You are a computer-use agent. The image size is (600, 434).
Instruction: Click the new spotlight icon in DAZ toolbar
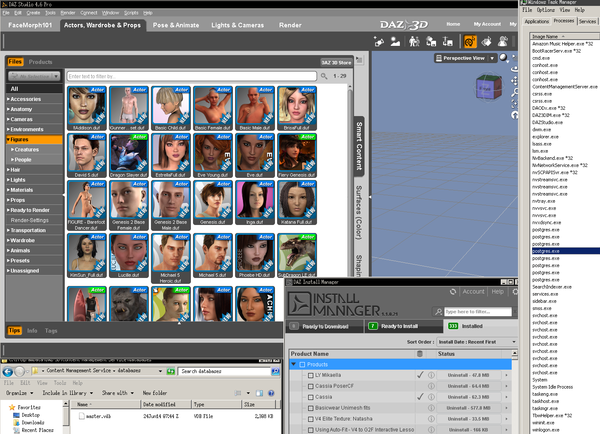pyautogui.click(x=379, y=41)
